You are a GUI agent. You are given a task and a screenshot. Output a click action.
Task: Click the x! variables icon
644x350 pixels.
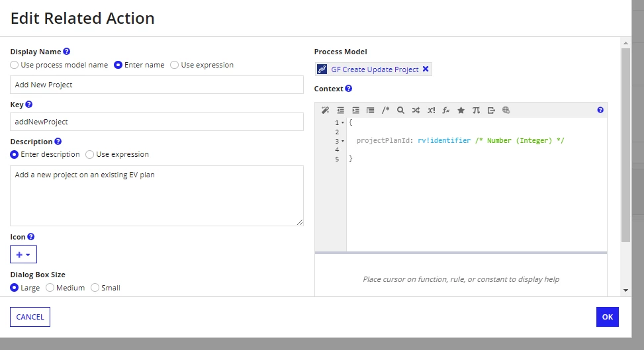tap(431, 110)
